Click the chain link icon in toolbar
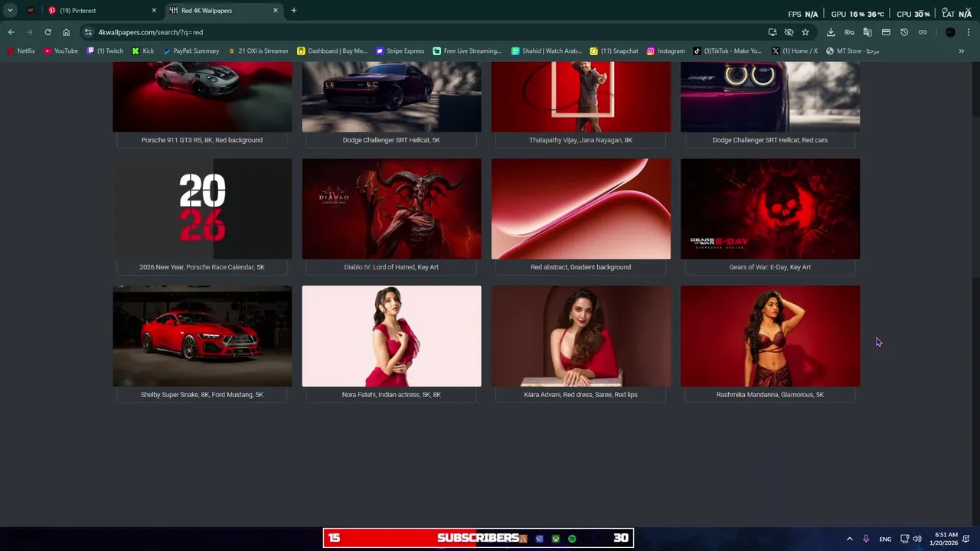Screen dimensions: 980x551 tap(923, 32)
